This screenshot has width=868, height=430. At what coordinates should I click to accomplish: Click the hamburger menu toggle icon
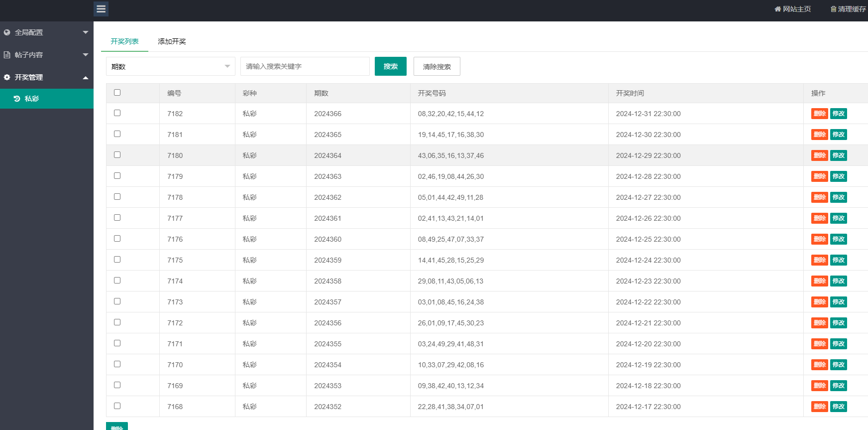click(x=101, y=9)
